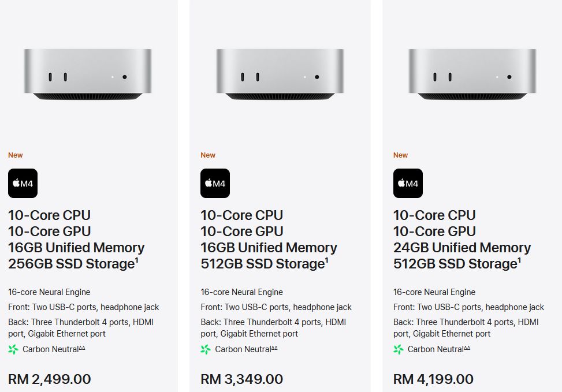Click the 24GB Unified Memory heading
Screen dimensions: 562x392
[x=462, y=248]
